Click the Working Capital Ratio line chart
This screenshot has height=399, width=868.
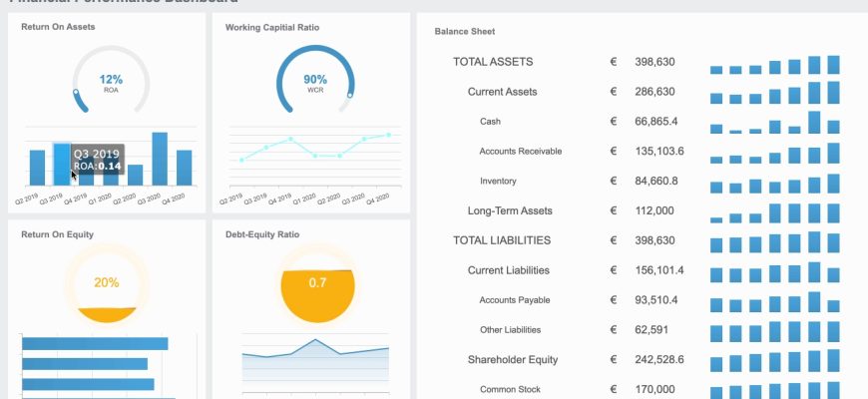(x=314, y=148)
